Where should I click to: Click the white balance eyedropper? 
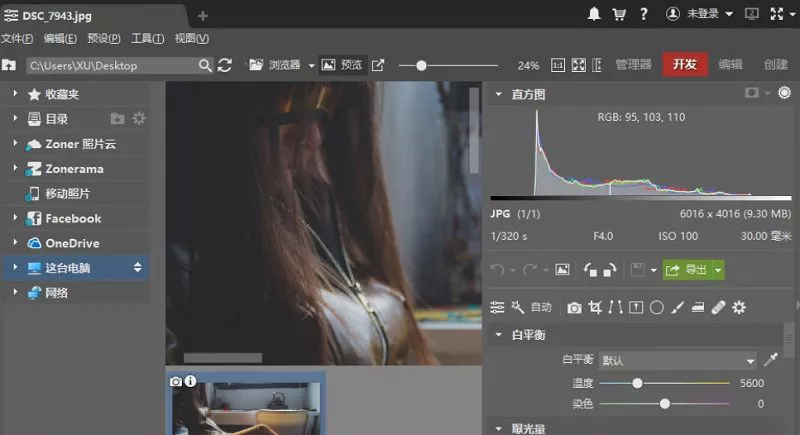click(x=771, y=360)
